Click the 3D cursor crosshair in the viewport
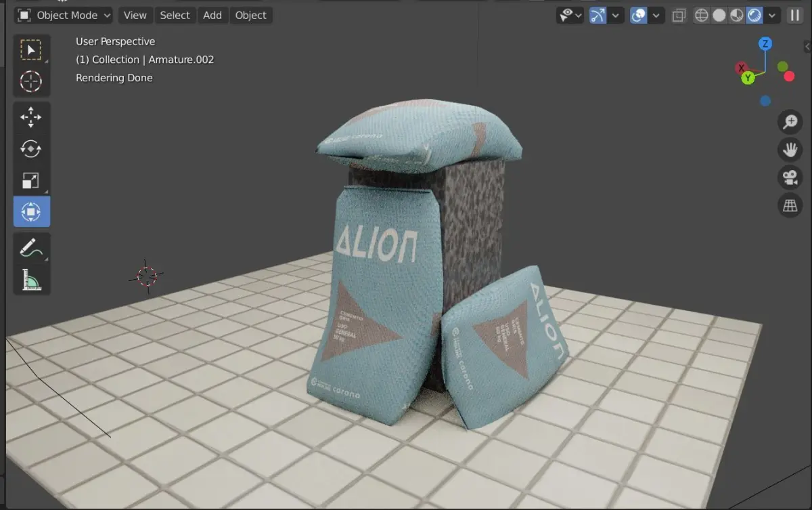This screenshot has width=812, height=510. tap(147, 276)
